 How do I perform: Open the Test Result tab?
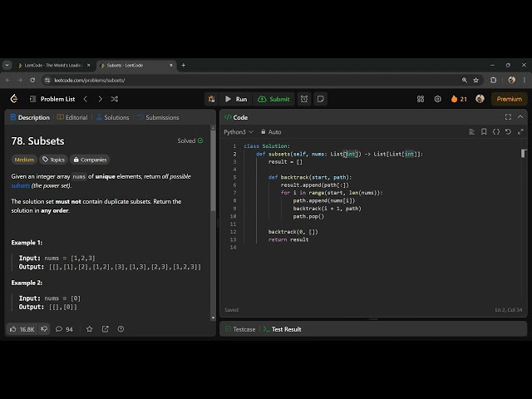(x=283, y=329)
